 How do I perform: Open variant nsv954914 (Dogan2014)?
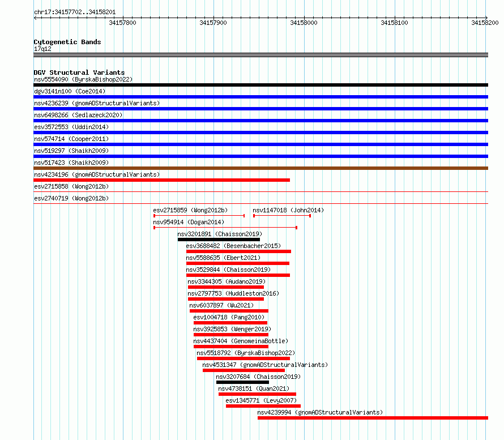pyautogui.click(x=189, y=222)
